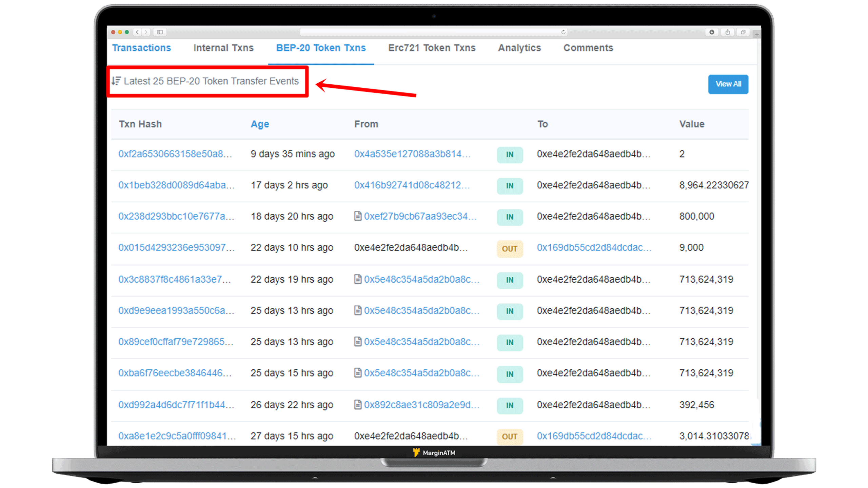This screenshot has width=868, height=488.
Task: Open txn hash 0xba6f76eecbe3846446
Action: coord(175,373)
